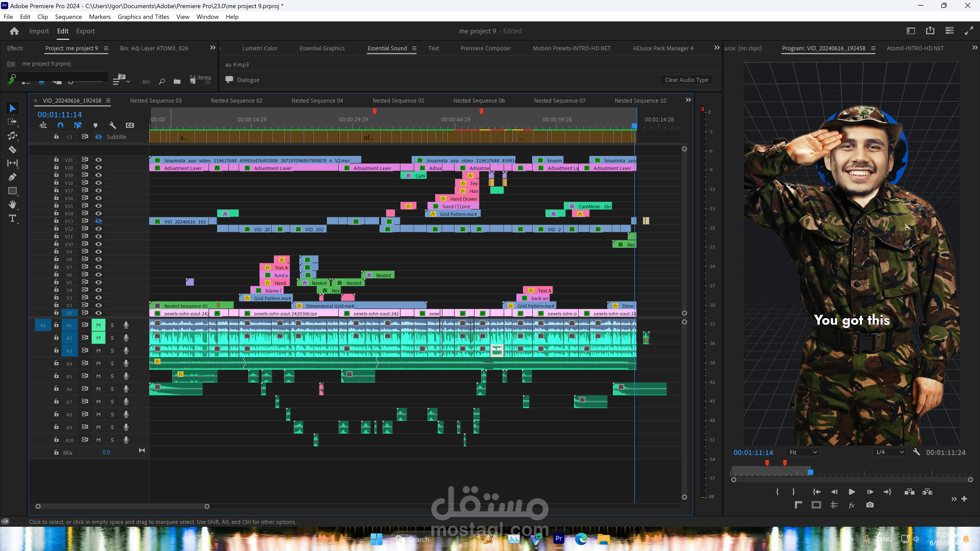Select the Pen tool in toolbox
Image resolution: width=980 pixels, height=551 pixels.
(12, 177)
